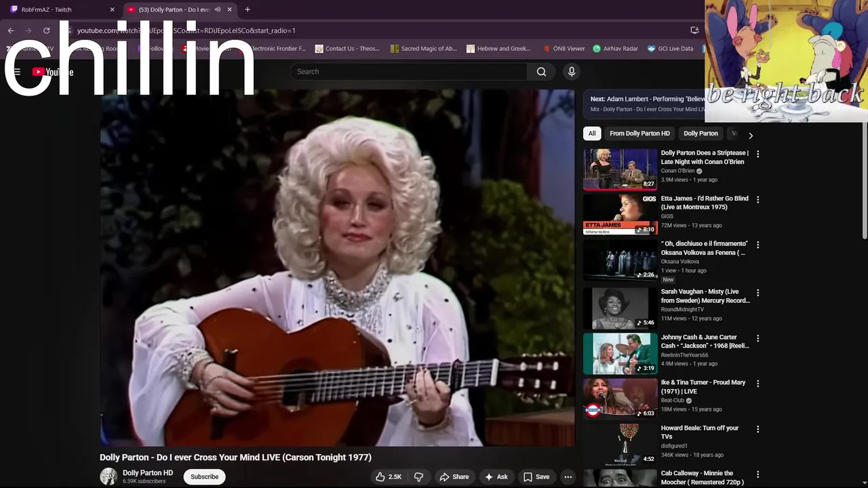Go back with browser back arrow
The width and height of the screenshot is (868, 488).
tap(11, 30)
